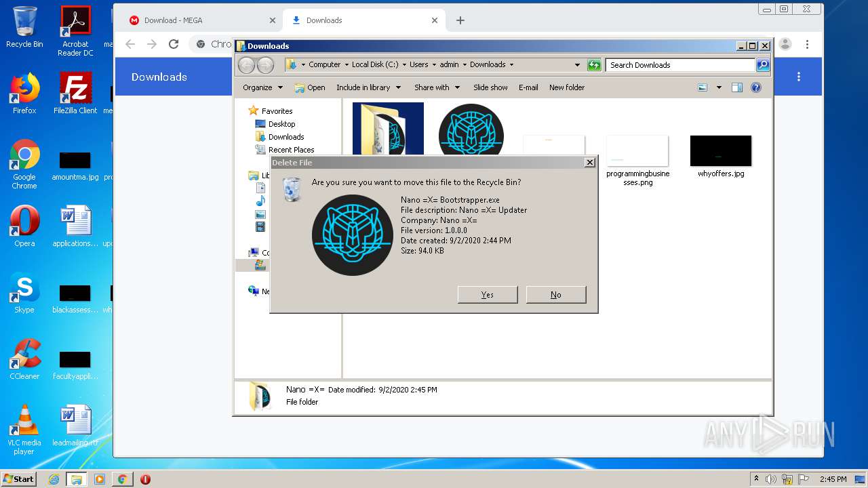
Task: Launch CCleaner desktop shortcut
Action: pyautogui.click(x=24, y=359)
